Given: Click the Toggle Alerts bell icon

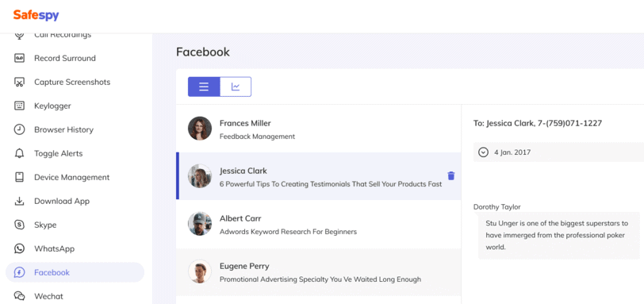Looking at the screenshot, I should 19,153.
